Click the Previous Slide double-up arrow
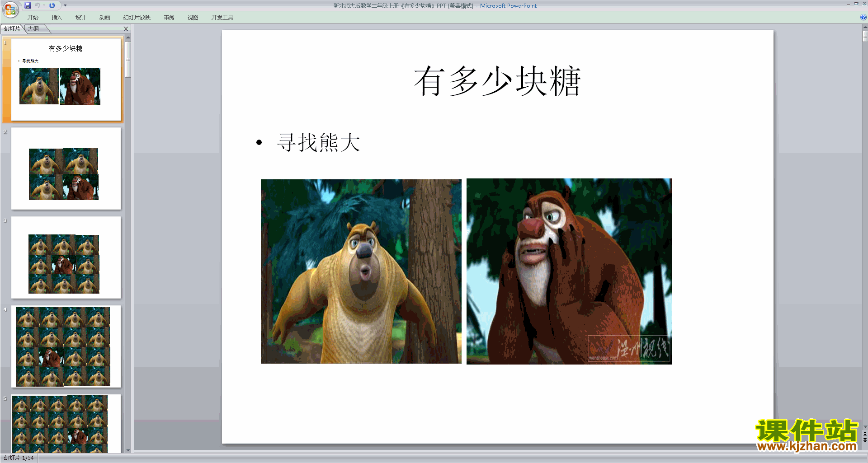 coord(865,434)
